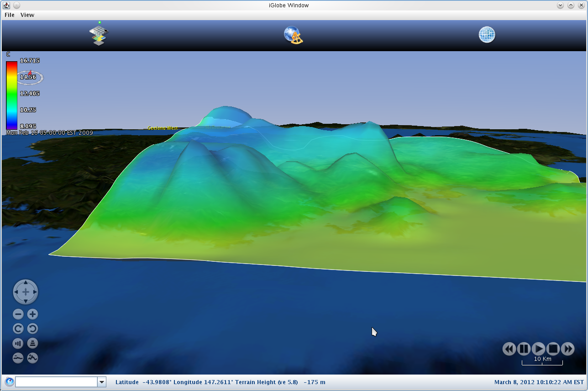Click the pan control center cross
This screenshot has width=588, height=391.
click(x=26, y=292)
